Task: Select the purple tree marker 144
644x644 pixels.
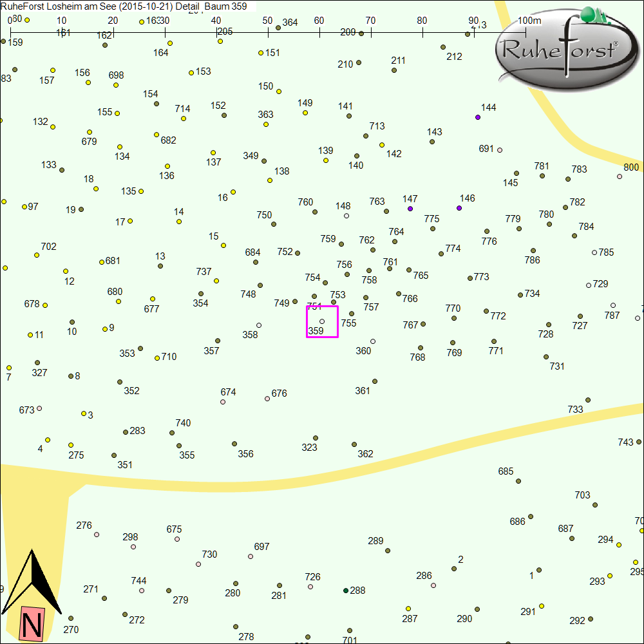Action: [478, 117]
